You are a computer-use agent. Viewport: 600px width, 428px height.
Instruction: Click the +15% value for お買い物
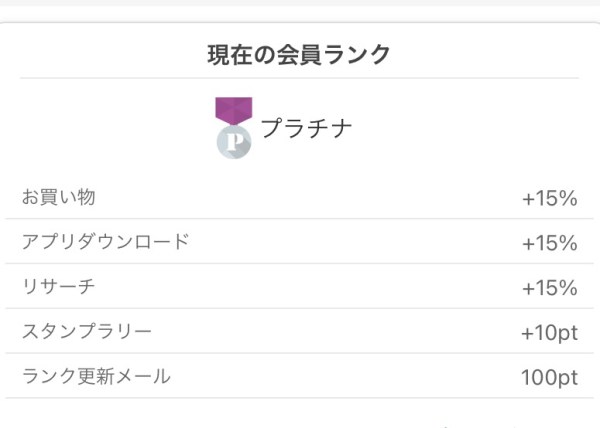(x=549, y=198)
